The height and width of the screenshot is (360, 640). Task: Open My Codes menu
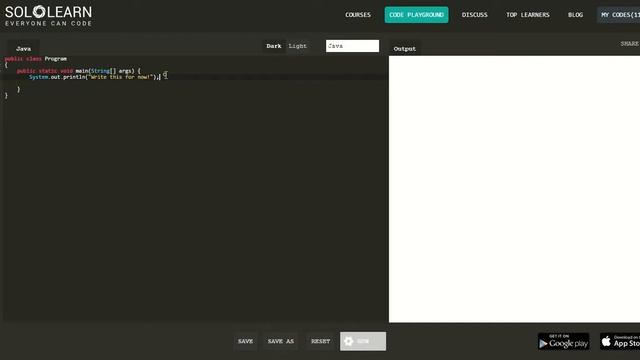[x=619, y=15]
